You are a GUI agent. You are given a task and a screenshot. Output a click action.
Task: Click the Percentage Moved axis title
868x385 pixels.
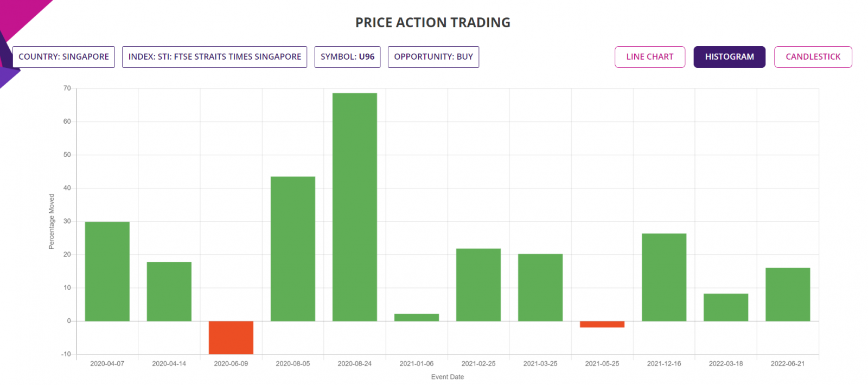tap(52, 222)
